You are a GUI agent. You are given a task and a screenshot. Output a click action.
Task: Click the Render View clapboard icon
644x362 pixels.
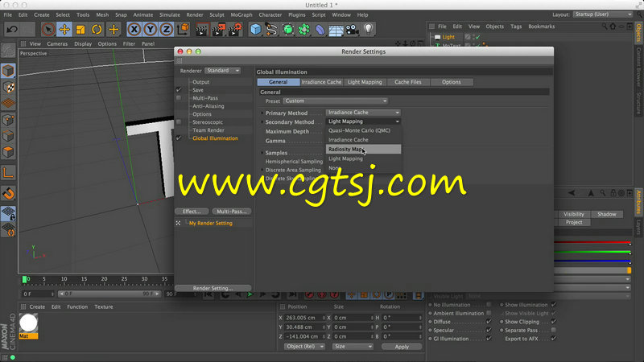(202, 30)
